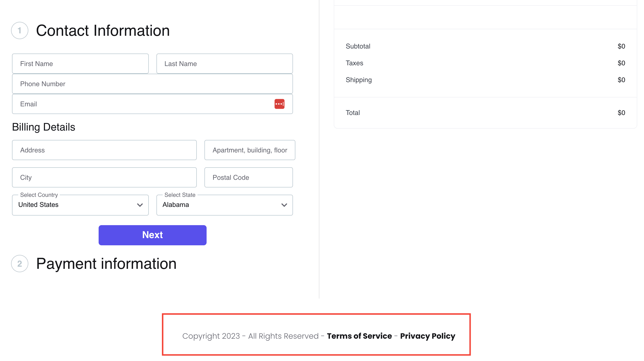The width and height of the screenshot is (644, 361).
Task: Select the Address input field
Action: [104, 150]
